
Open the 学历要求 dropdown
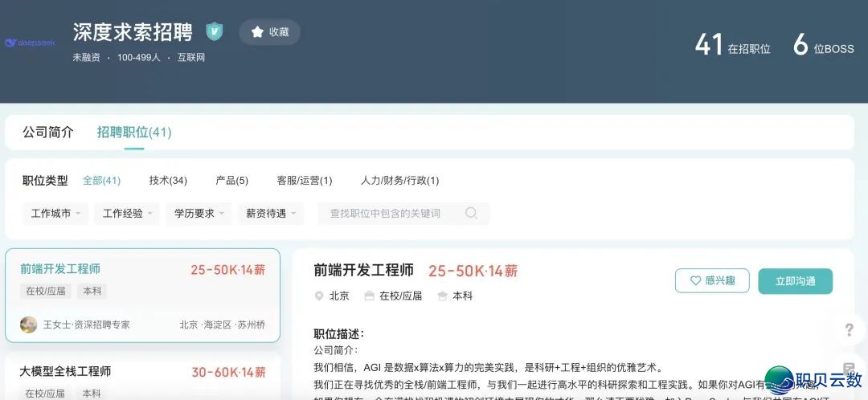point(199,214)
